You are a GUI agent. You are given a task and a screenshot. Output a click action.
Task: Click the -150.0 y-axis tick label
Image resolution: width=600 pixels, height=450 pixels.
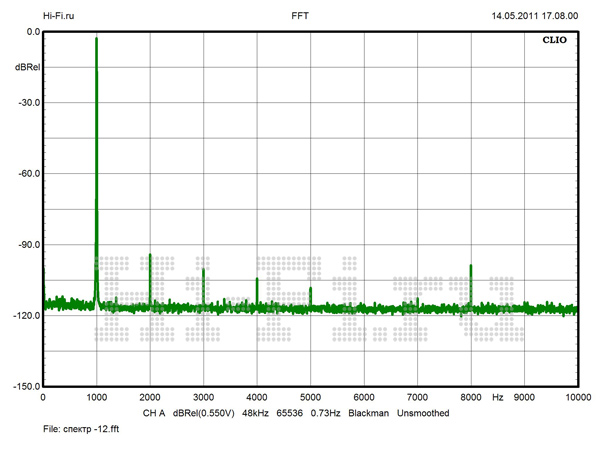click(24, 386)
